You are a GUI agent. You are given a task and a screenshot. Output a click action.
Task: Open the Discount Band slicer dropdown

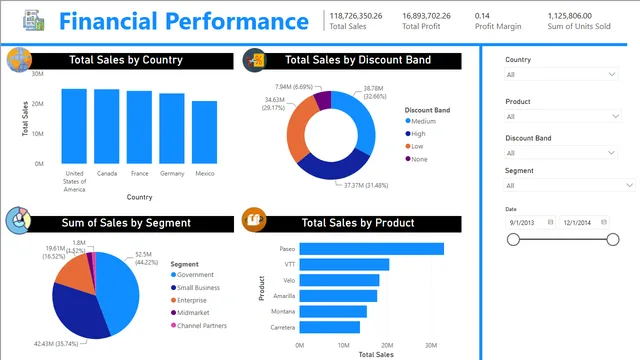point(561,153)
